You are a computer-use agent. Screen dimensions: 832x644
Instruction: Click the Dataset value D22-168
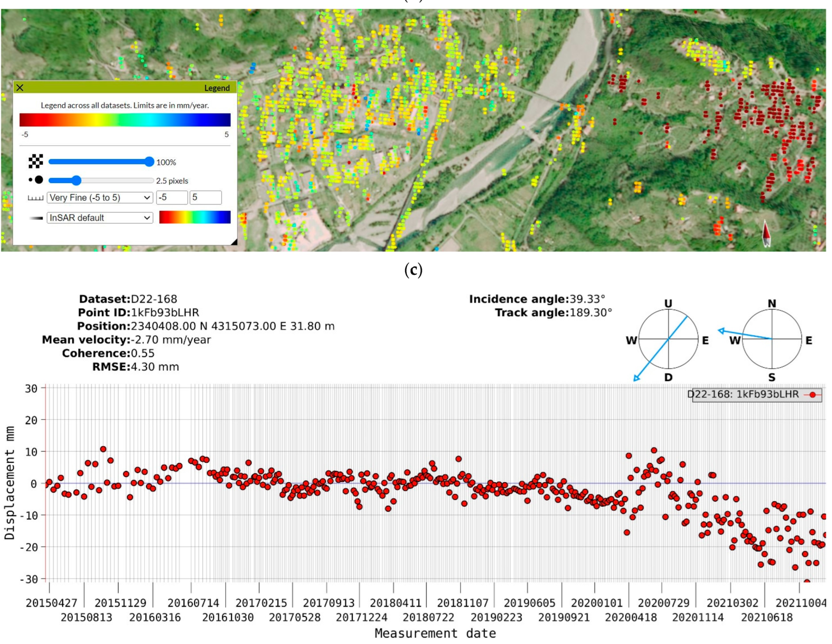pyautogui.click(x=154, y=299)
